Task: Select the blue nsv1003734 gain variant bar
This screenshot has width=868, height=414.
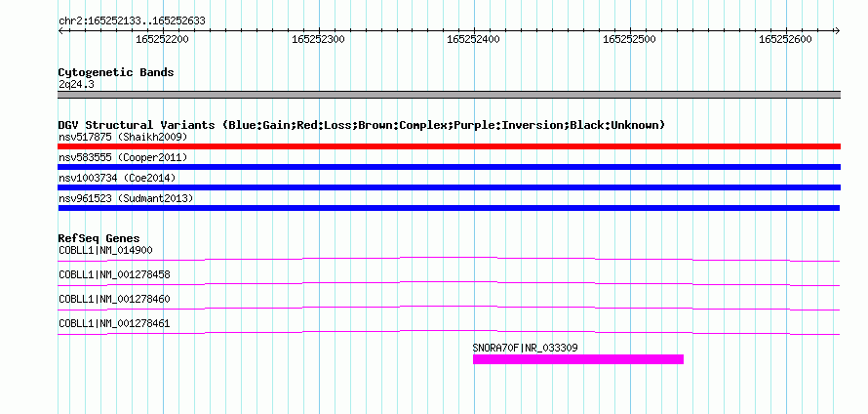Action: click(449, 187)
